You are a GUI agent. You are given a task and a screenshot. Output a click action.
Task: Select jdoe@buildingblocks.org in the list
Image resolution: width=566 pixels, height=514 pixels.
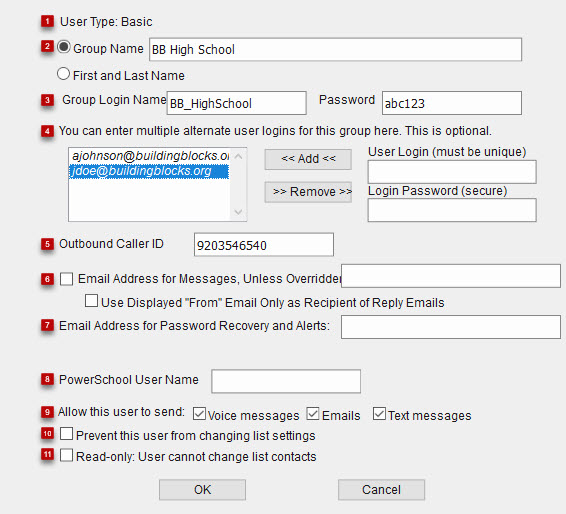tap(149, 171)
